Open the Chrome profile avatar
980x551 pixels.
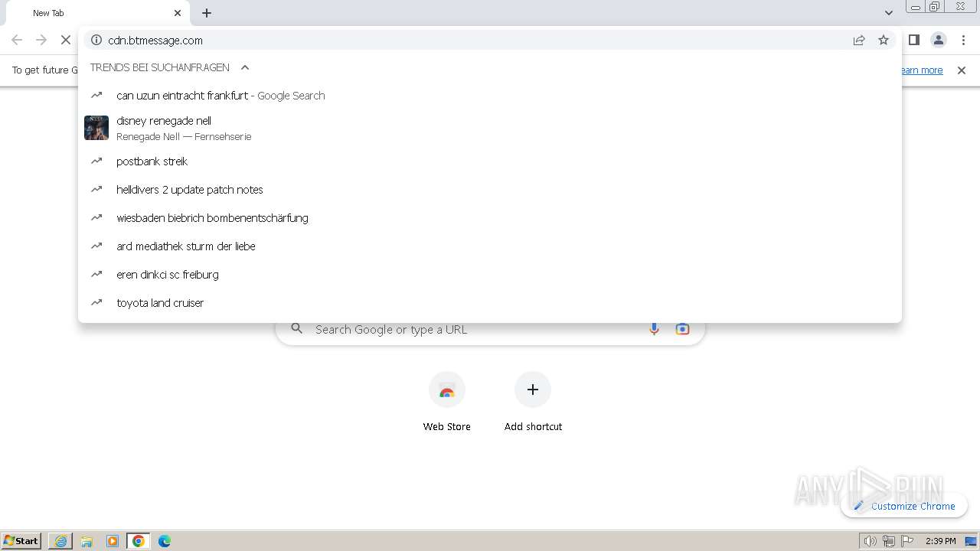click(x=938, y=40)
